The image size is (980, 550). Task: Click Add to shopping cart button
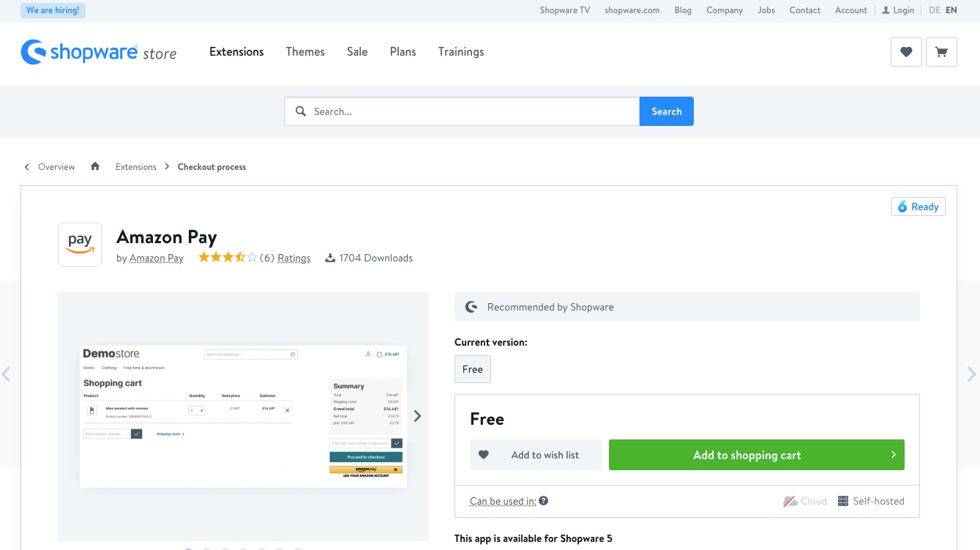click(x=756, y=455)
